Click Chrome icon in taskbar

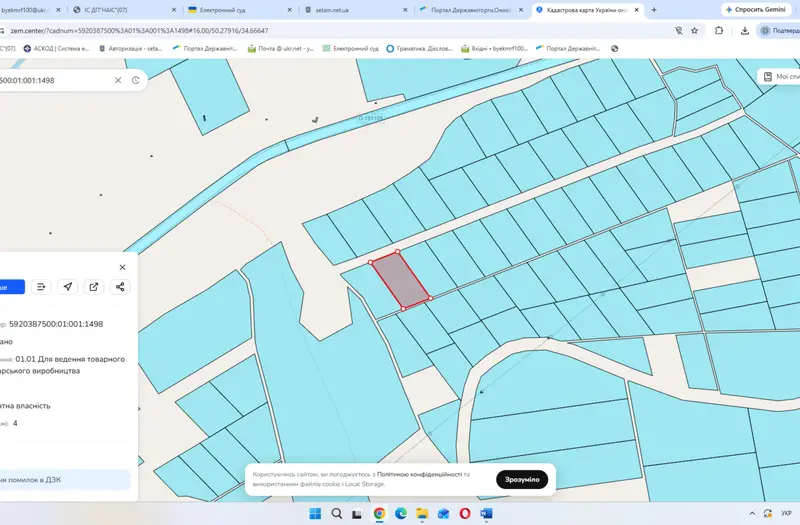[379, 513]
